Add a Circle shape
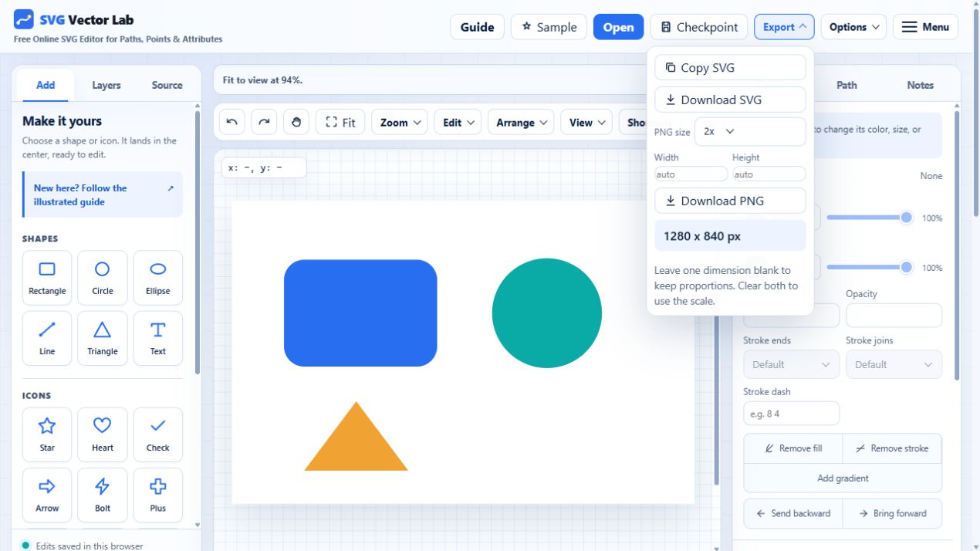This screenshot has width=980, height=551. click(x=103, y=278)
